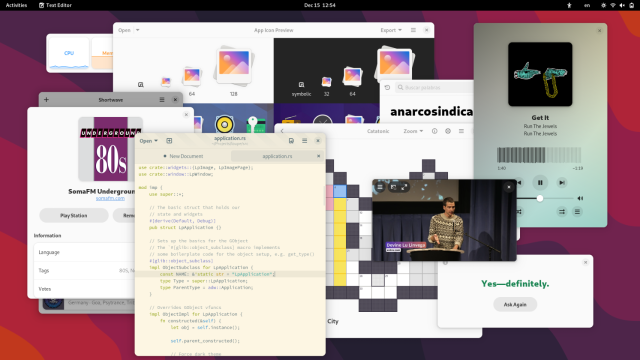This screenshot has height=360, width=640.
Task: Click the 'Catatonic' label in crossword header
Action: click(x=378, y=131)
